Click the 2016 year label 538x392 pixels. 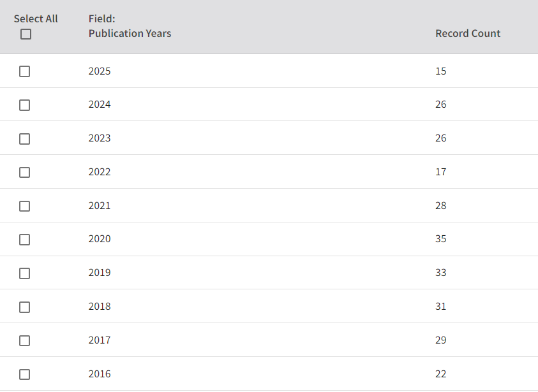click(x=100, y=374)
